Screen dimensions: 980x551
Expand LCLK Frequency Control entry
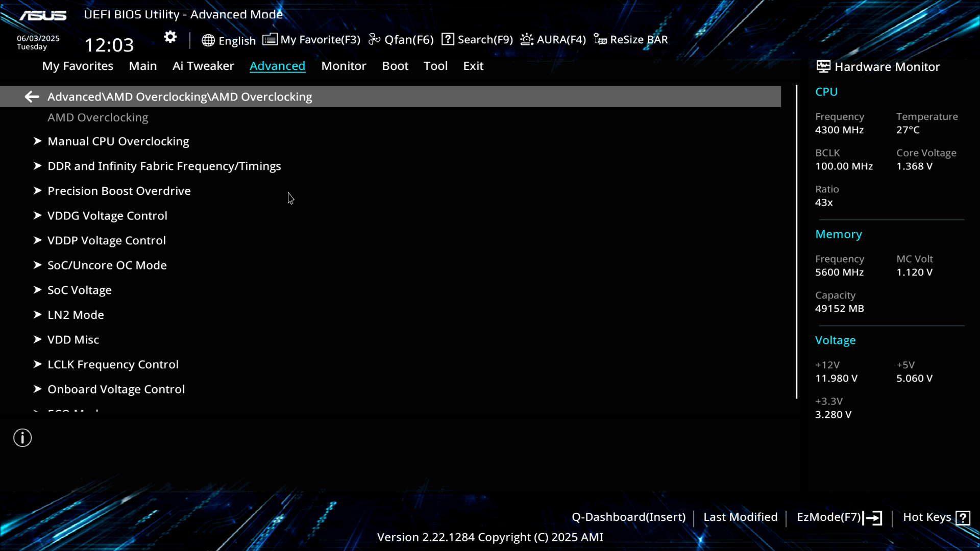[113, 364]
